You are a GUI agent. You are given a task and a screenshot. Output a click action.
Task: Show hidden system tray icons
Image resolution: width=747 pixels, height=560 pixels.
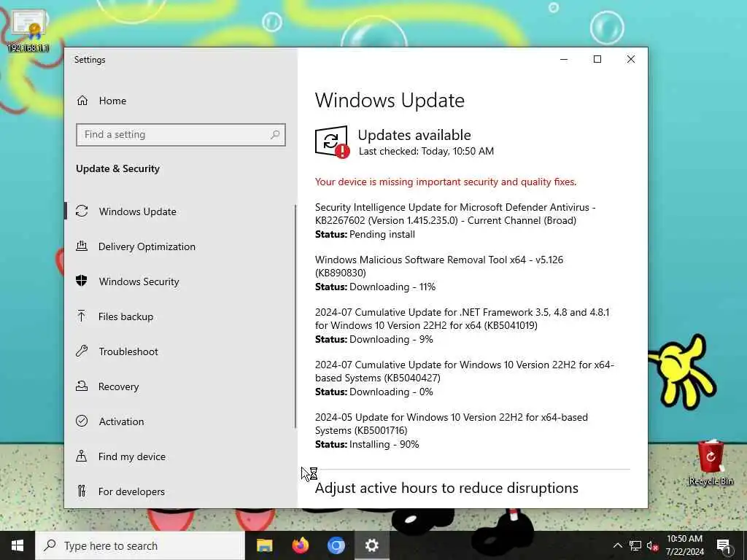click(x=617, y=545)
